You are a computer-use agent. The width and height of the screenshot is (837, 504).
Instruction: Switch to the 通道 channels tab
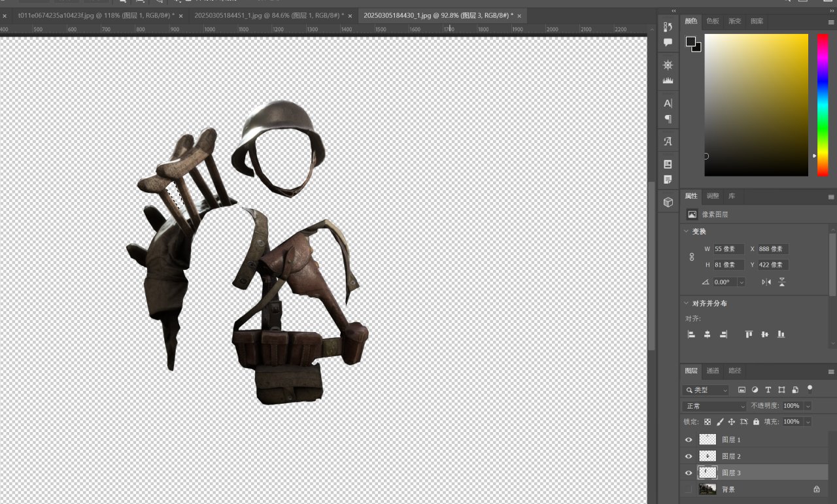[x=713, y=371]
